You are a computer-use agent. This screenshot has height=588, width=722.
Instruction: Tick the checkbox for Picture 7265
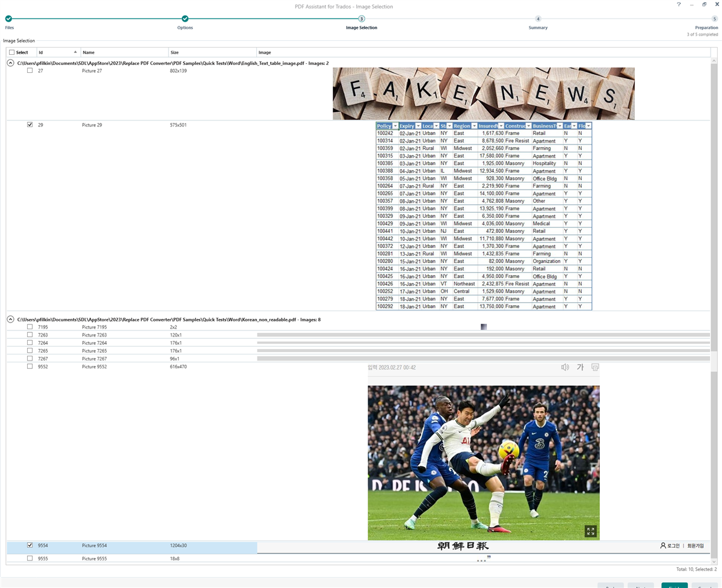coord(30,350)
